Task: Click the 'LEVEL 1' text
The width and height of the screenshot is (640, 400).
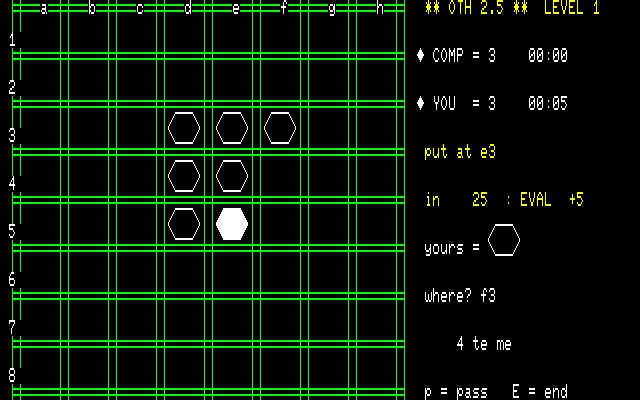Action: click(572, 7)
